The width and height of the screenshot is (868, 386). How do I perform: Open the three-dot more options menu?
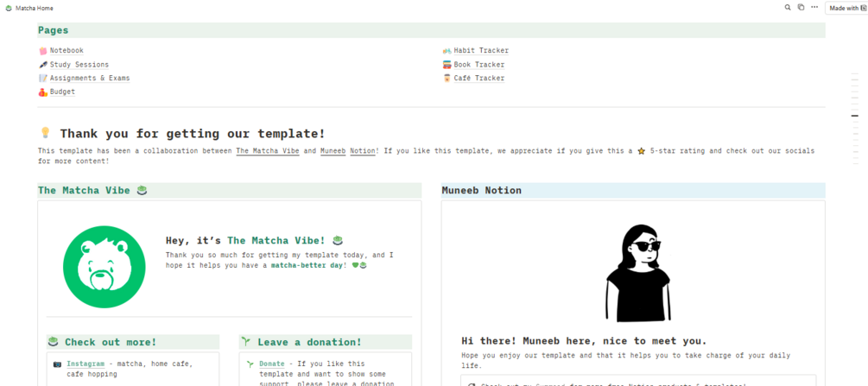pos(814,8)
